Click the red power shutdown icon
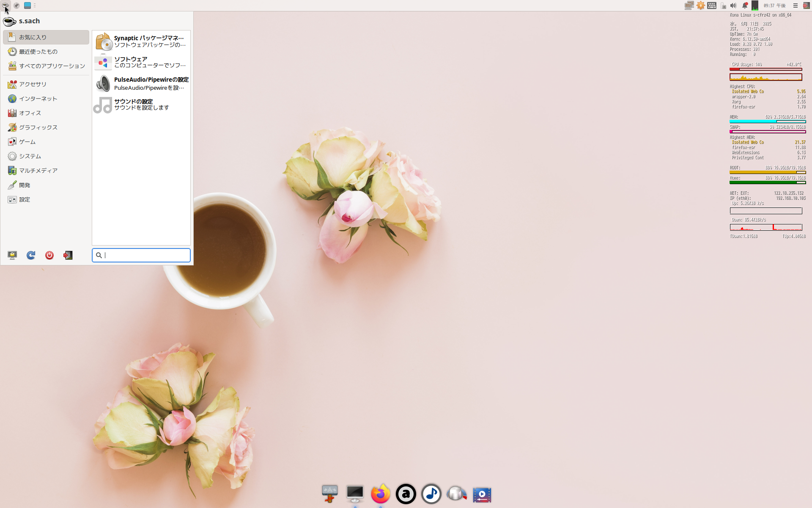The height and width of the screenshot is (508, 812). coord(49,255)
